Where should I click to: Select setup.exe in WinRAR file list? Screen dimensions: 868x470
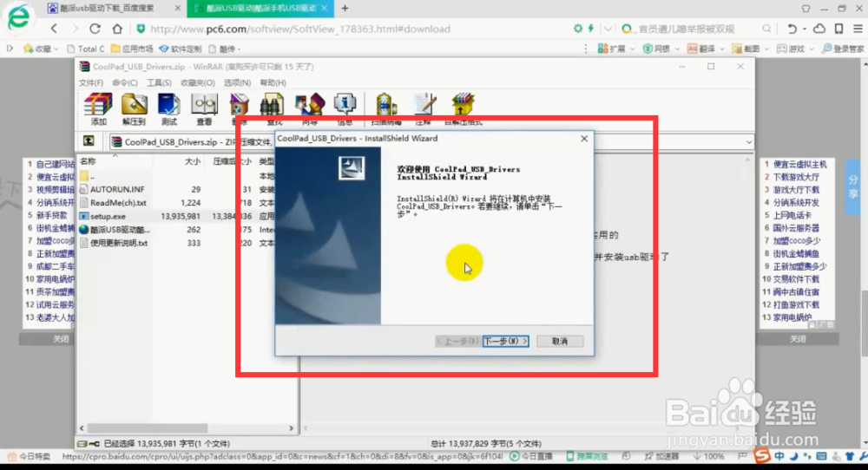pyautogui.click(x=108, y=216)
